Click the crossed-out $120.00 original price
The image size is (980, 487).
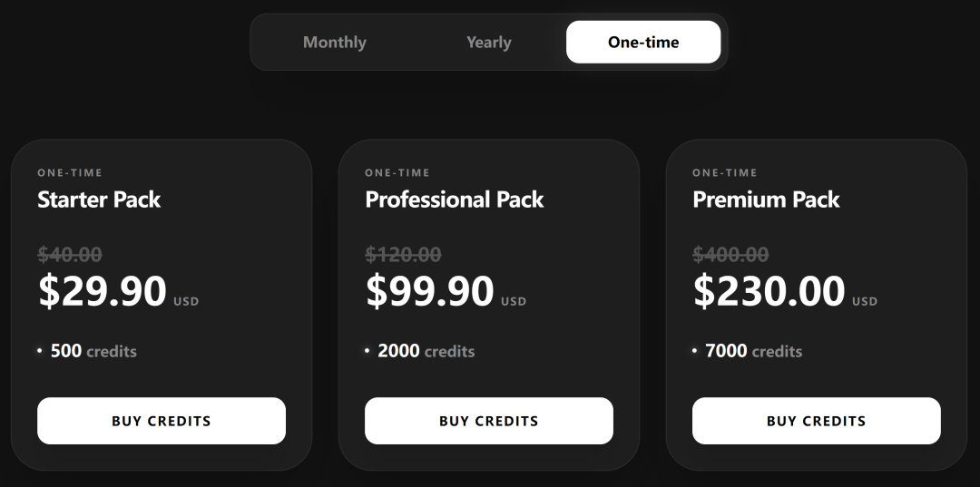click(x=404, y=255)
